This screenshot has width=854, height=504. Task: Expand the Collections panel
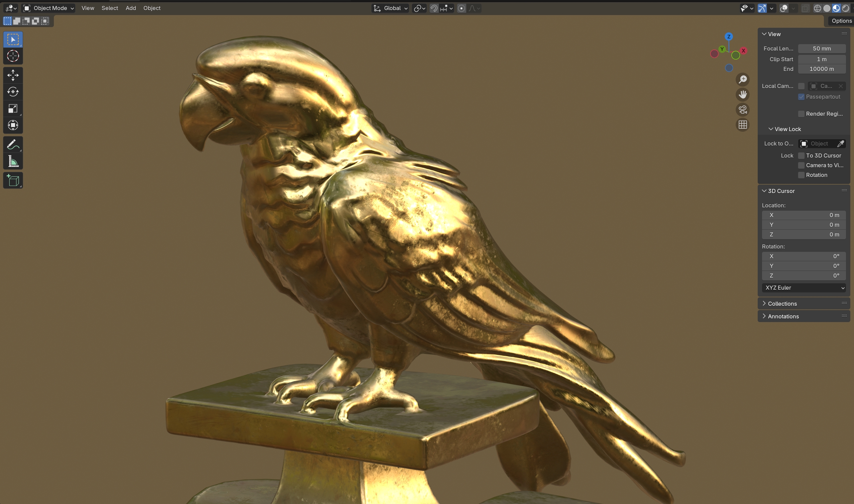[782, 304]
